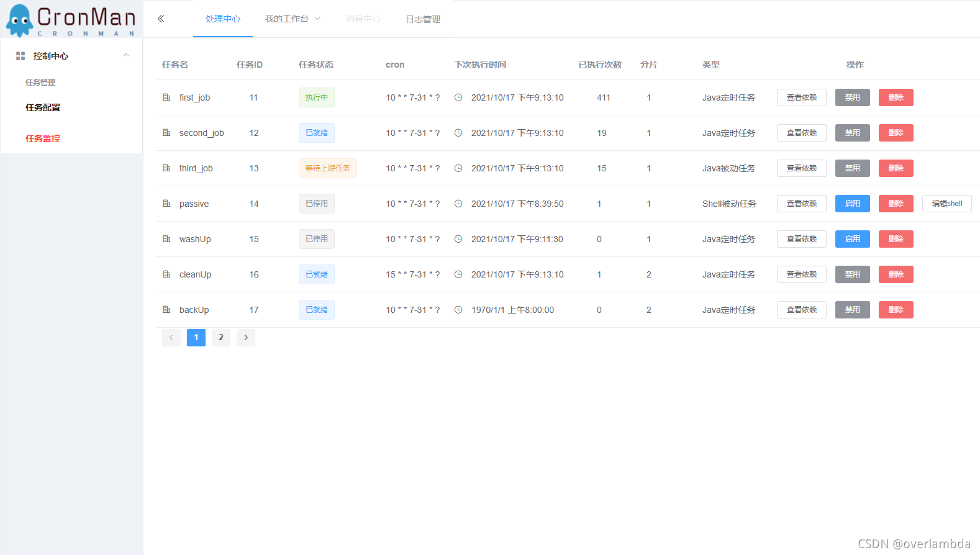Click the 下次执行时间 column header
The height and width of the screenshot is (555, 980).
(x=480, y=65)
